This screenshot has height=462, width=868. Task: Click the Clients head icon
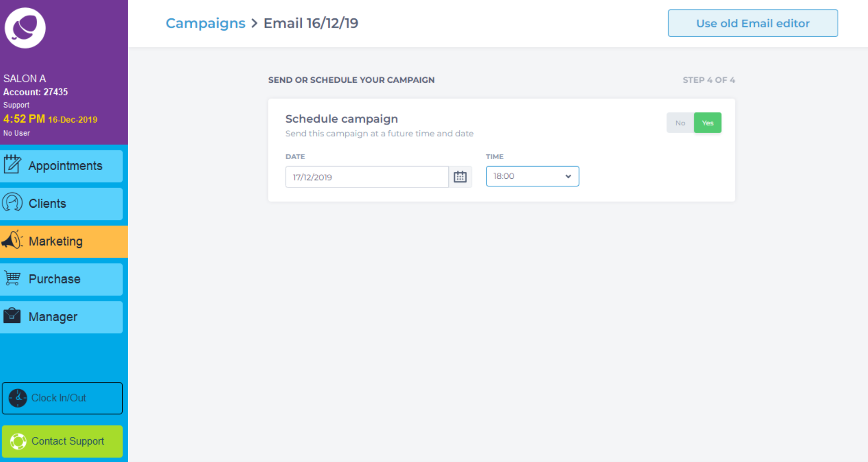tap(12, 202)
